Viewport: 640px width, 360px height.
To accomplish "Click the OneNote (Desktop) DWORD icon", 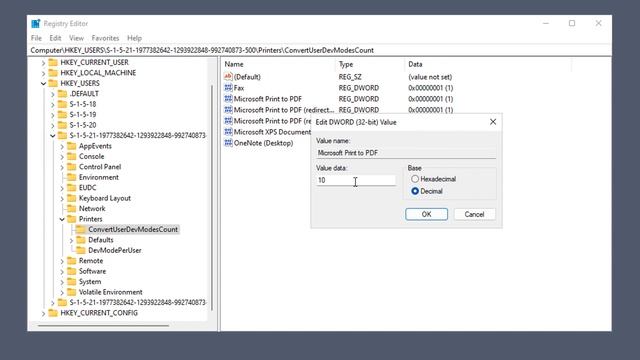I will pyautogui.click(x=228, y=143).
